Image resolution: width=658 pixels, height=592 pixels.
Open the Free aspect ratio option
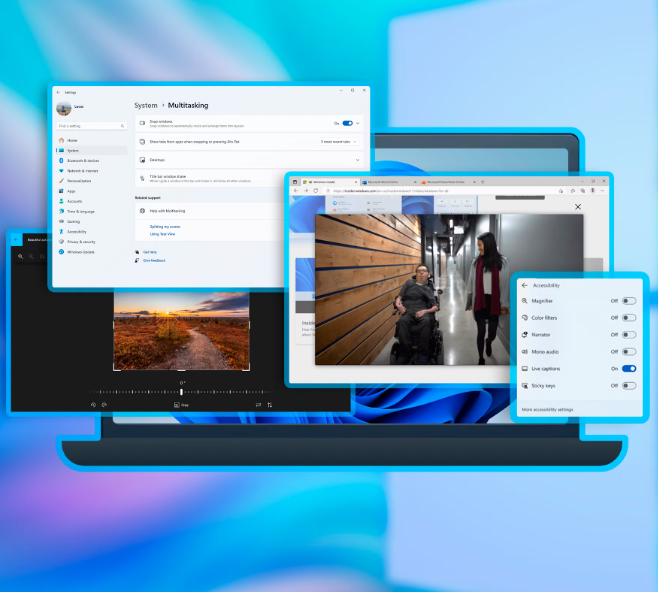pos(181,405)
